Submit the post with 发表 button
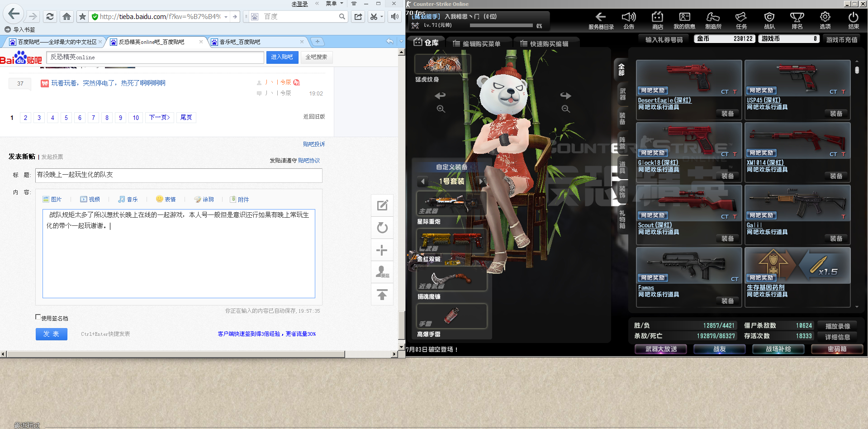Viewport: 868px width, 429px height. (x=52, y=334)
